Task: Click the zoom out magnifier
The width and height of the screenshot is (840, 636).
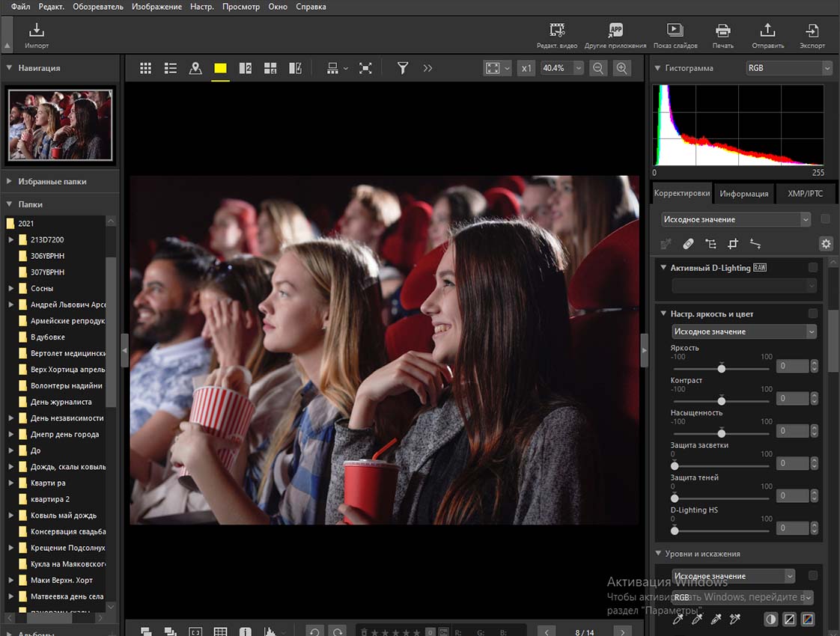Action: pyautogui.click(x=598, y=68)
